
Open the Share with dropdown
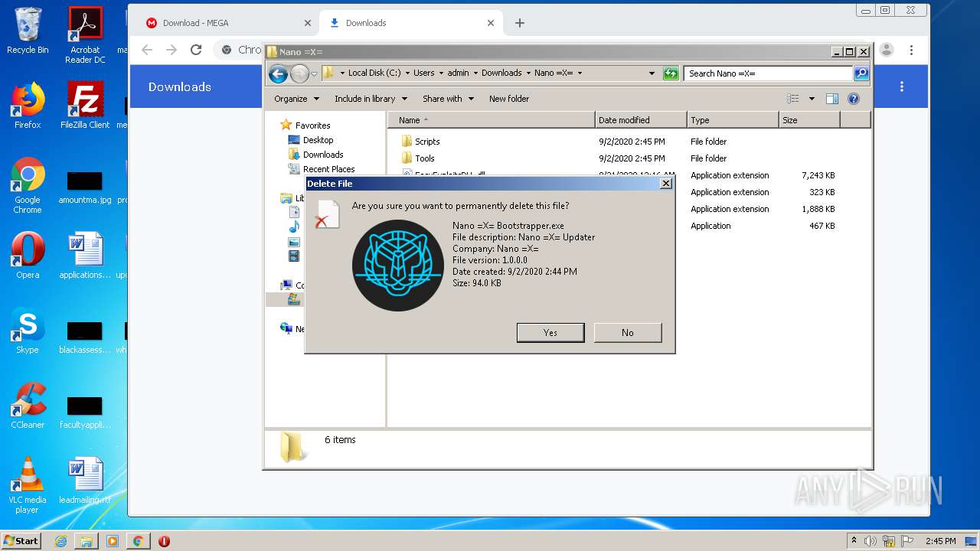pyautogui.click(x=448, y=99)
